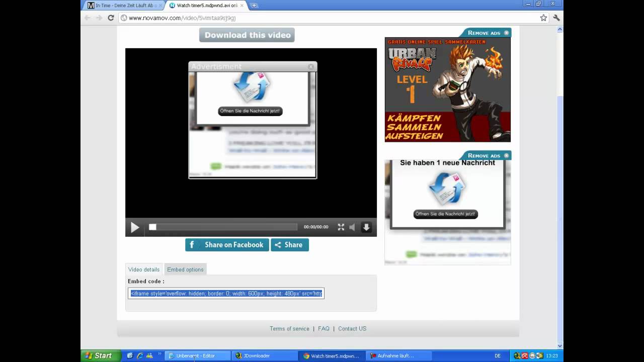Select the Watch timer5.mdpwnd.avi tab
This screenshot has height=362, width=644.
point(206,6)
